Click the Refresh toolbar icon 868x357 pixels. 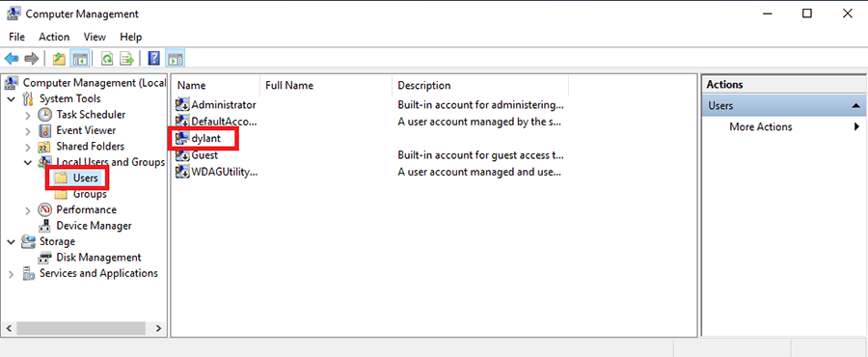coord(107,59)
